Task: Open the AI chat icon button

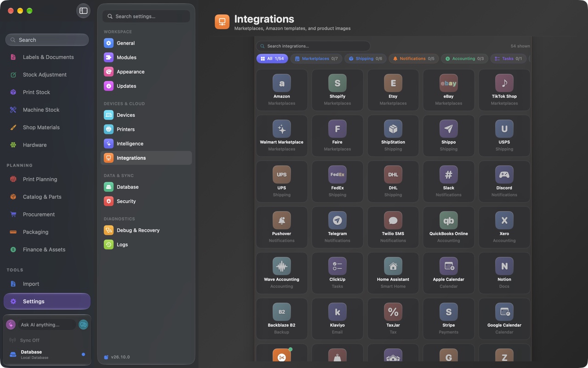Action: click(x=83, y=325)
